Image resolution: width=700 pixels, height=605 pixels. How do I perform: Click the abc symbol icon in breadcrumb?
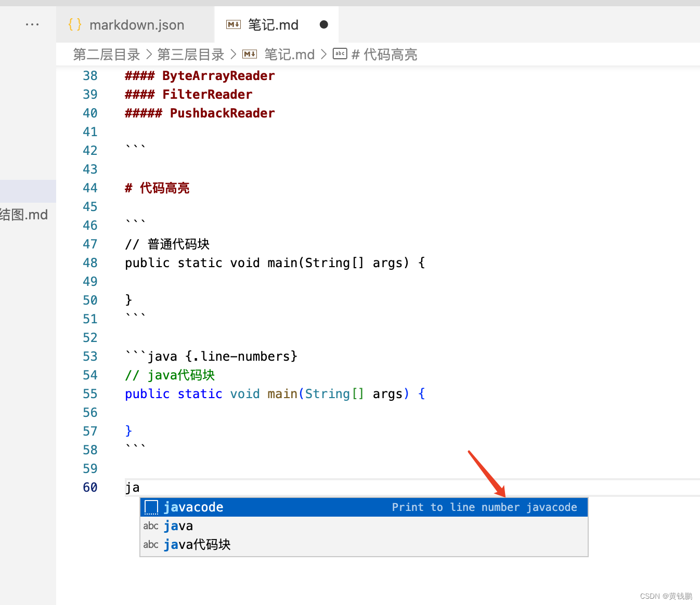pyautogui.click(x=340, y=54)
